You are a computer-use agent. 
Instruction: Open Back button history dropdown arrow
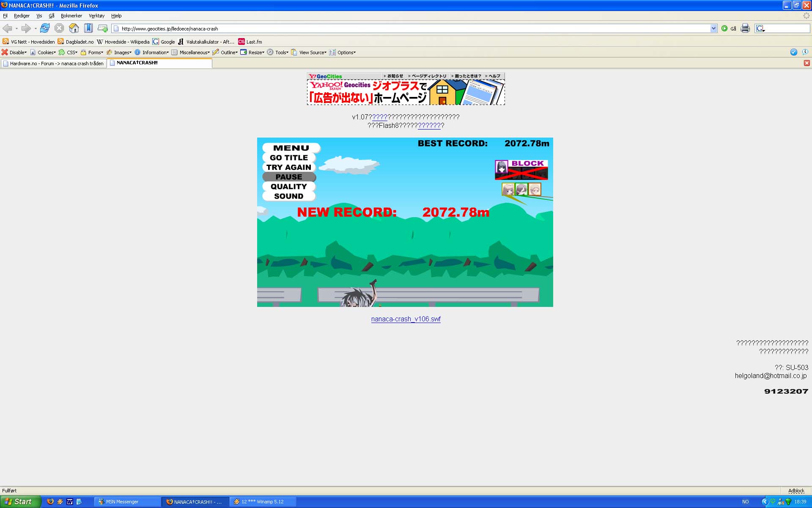click(x=16, y=28)
